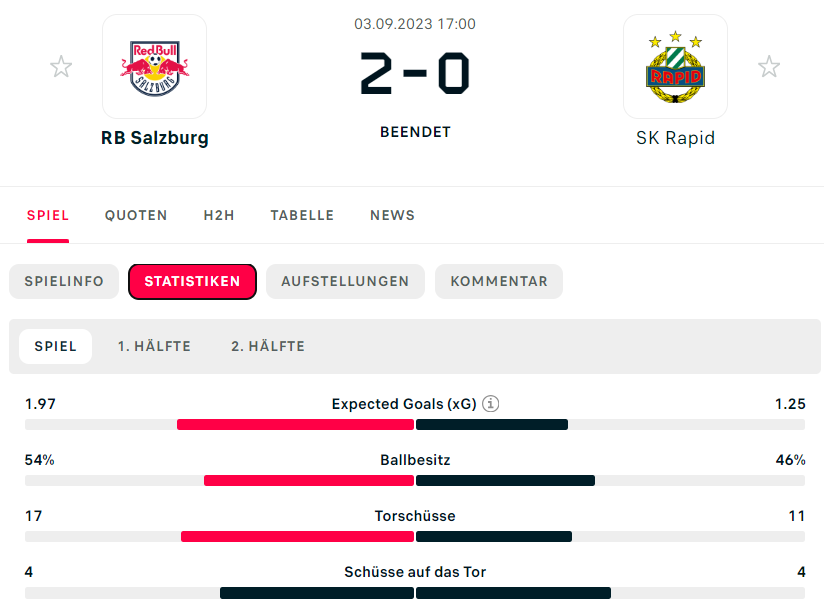Show statistics for 1. Hälfte
The height and width of the screenshot is (610, 824).
click(x=154, y=346)
